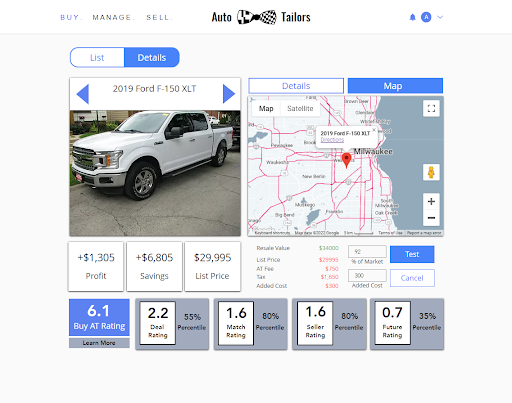Viewport: 512px width, 403px height.
Task: Click Keyboard shortcuts on map
Action: (272, 233)
